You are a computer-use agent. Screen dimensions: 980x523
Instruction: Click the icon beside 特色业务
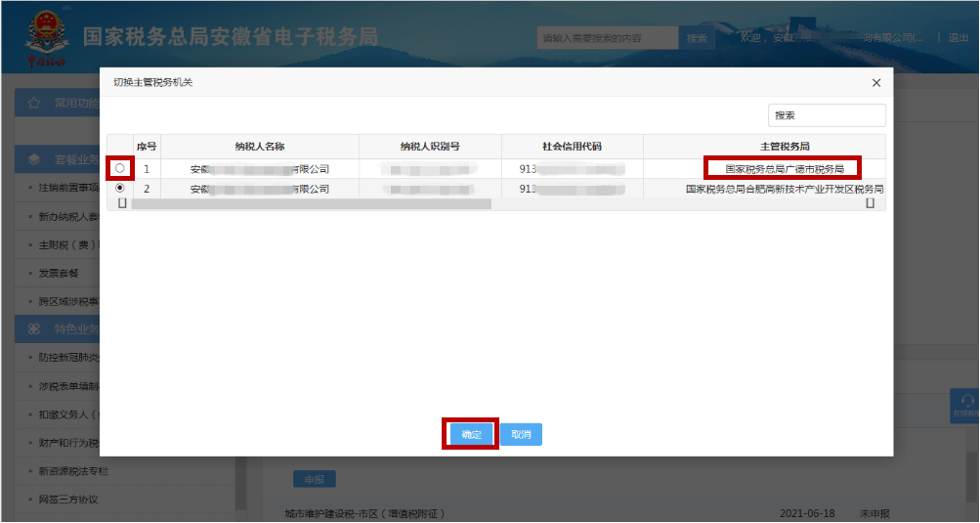coord(34,328)
